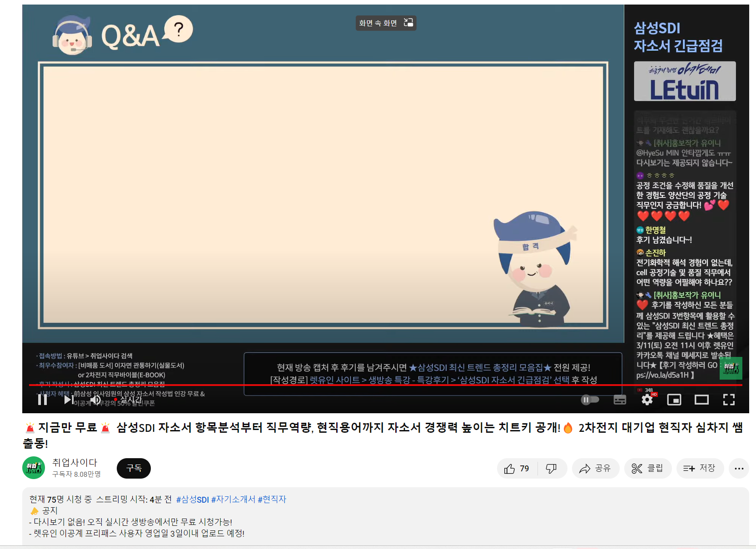The image size is (756, 549).
Task: Click subscriber count 구독자 8.08만명
Action: (76, 474)
